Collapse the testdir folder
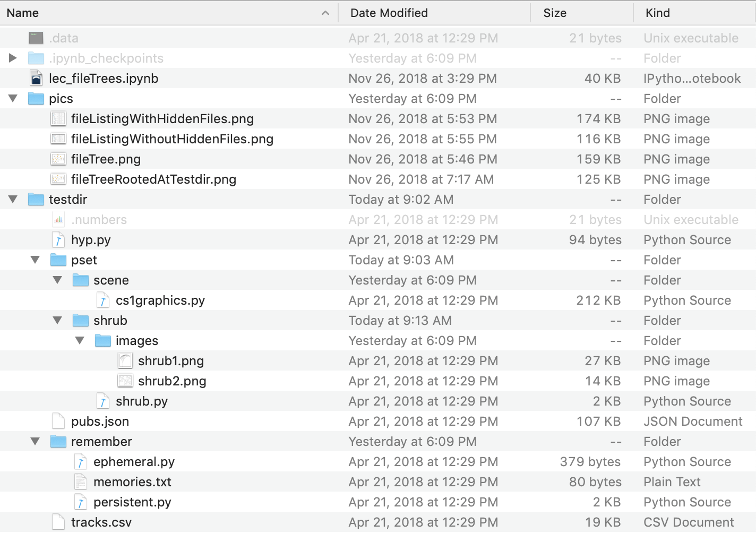The height and width of the screenshot is (533, 756). 13,200
